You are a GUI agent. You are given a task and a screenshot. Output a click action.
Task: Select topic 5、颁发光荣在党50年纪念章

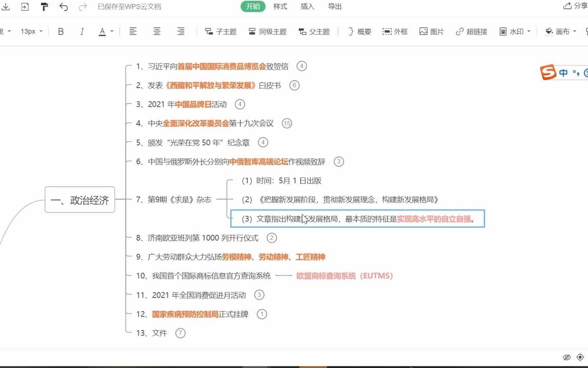coord(193,142)
